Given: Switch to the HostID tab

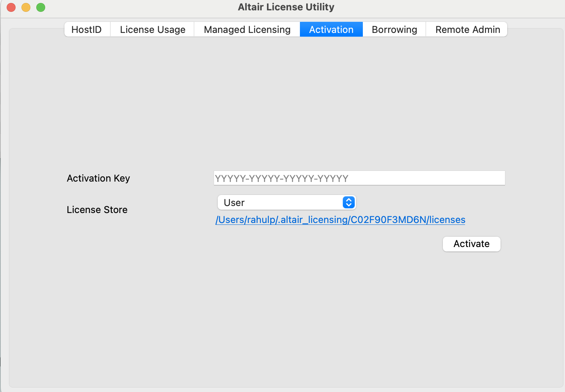Looking at the screenshot, I should click(87, 29).
